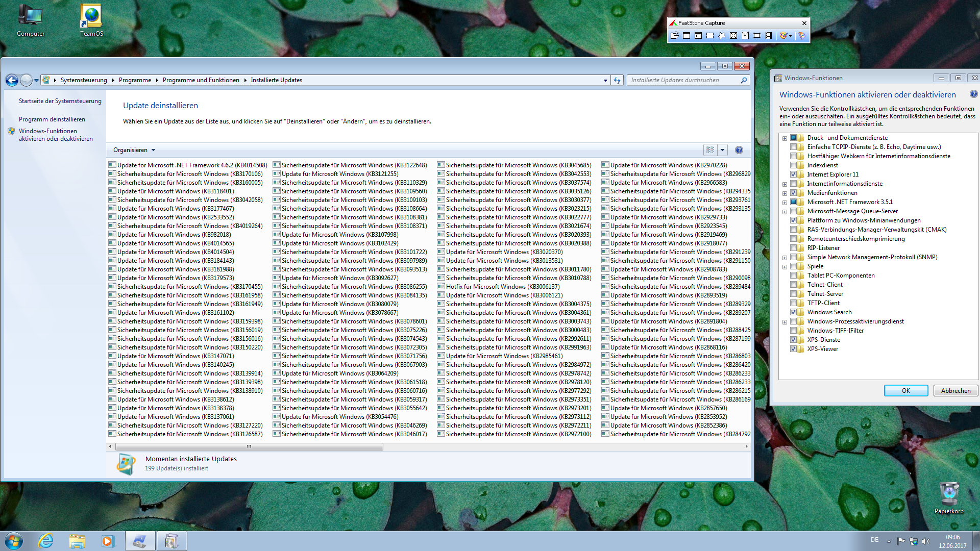Select FastStone capture full screen tool
Screen dimensions: 980x551
point(733,36)
